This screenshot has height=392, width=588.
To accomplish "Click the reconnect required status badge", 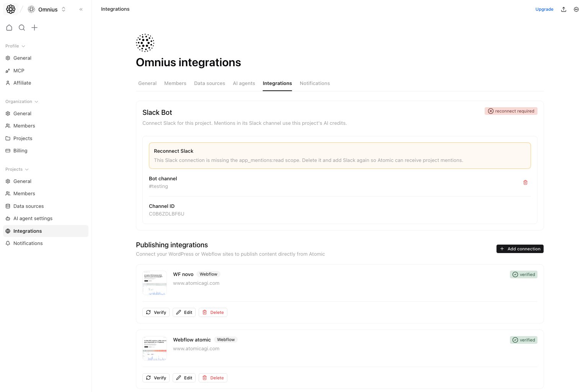I will 511,111.
